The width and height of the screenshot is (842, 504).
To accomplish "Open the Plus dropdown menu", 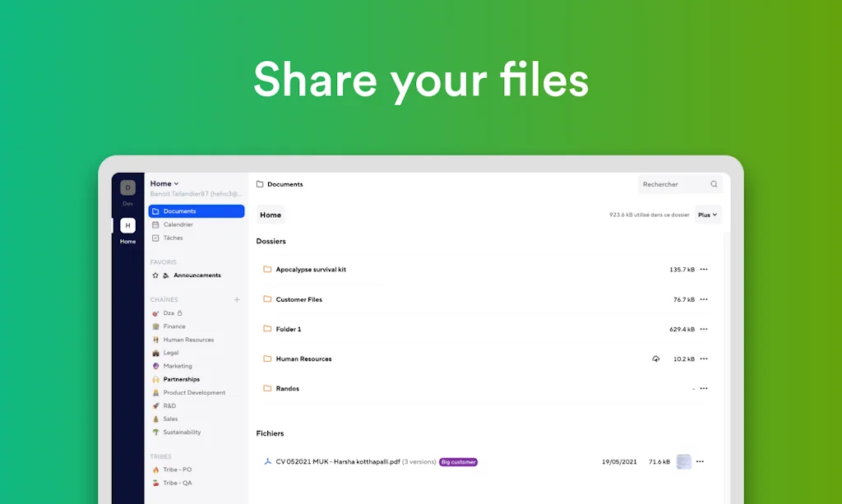I will pyautogui.click(x=707, y=215).
